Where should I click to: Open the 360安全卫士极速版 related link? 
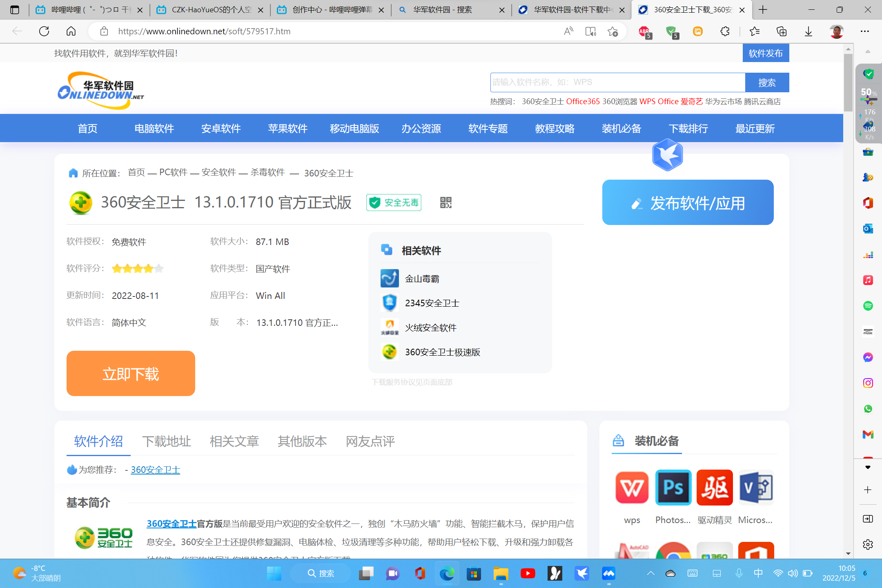click(443, 352)
